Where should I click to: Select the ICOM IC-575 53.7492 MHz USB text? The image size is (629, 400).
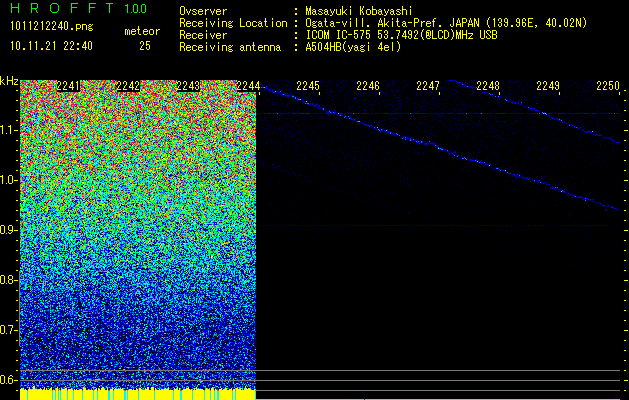pyautogui.click(x=401, y=35)
